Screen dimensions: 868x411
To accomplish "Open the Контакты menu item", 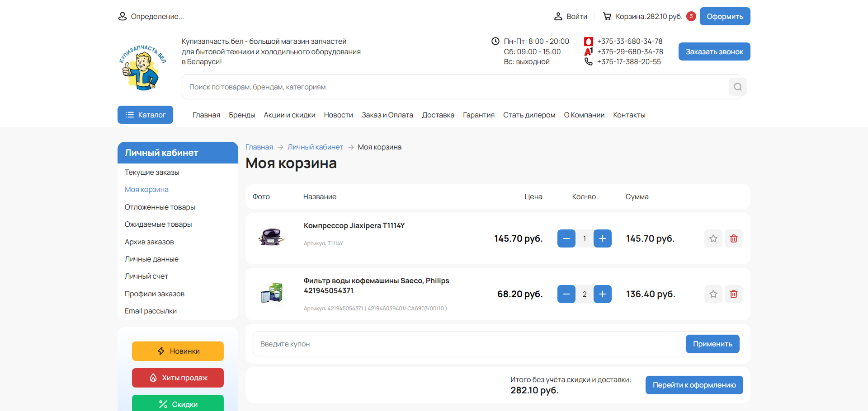I will tap(629, 115).
